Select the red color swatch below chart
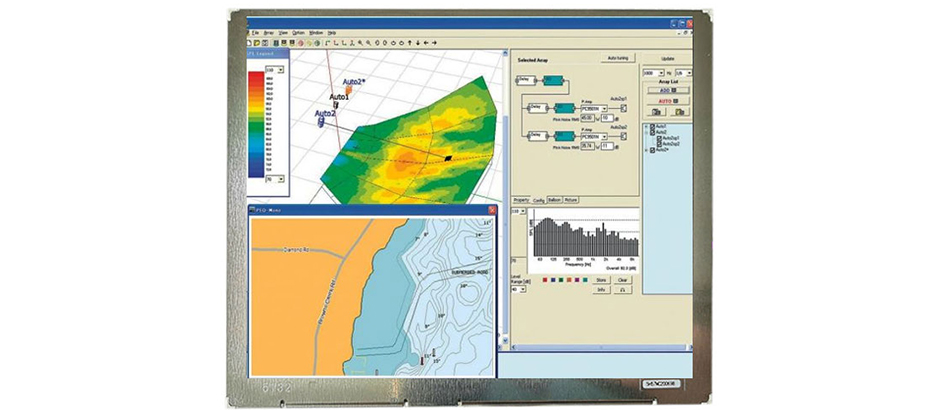 (545, 279)
